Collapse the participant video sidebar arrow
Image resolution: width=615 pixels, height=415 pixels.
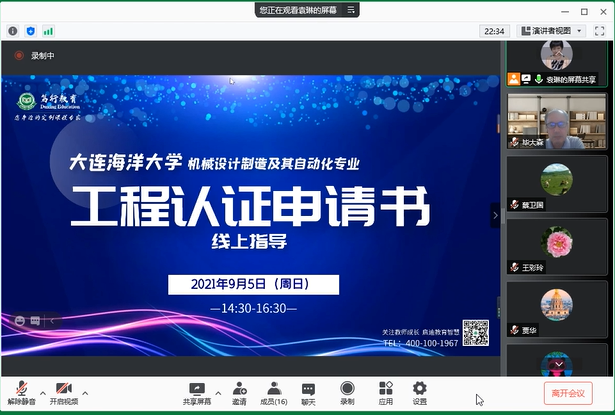pos(494,214)
